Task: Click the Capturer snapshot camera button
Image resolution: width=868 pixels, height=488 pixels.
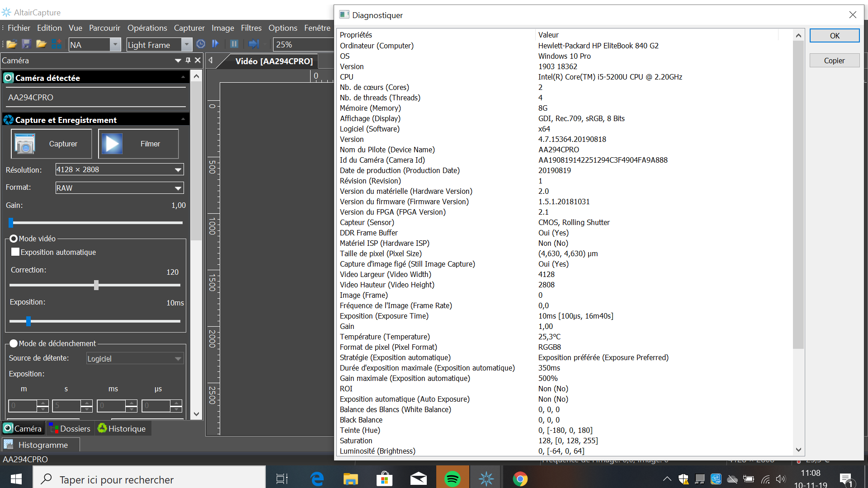Action: click(51, 144)
